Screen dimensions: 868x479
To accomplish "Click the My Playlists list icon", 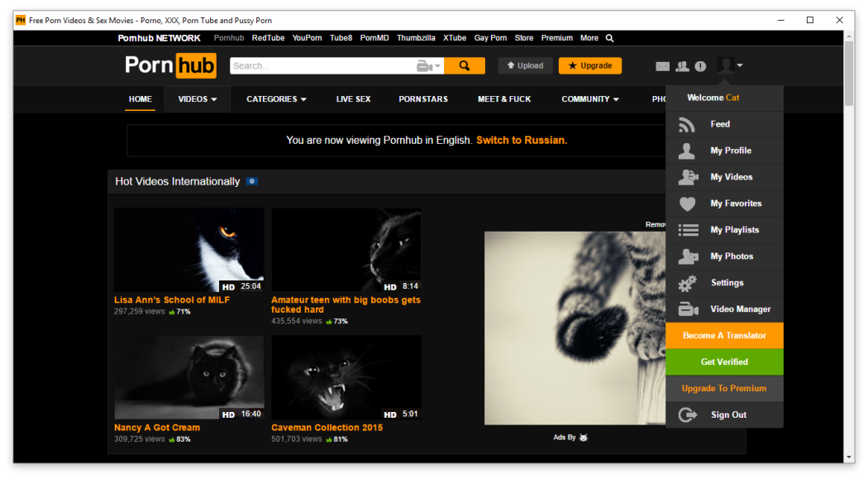I will pyautogui.click(x=688, y=230).
